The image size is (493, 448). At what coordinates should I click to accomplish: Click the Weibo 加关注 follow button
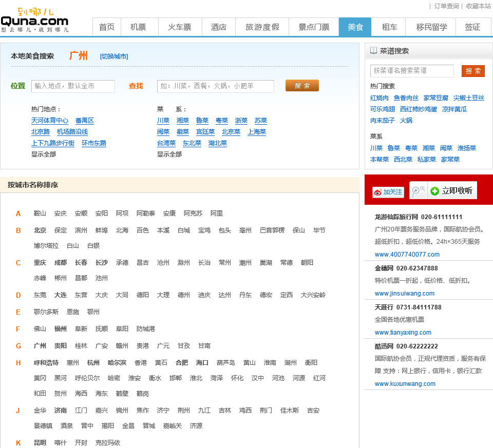(388, 191)
